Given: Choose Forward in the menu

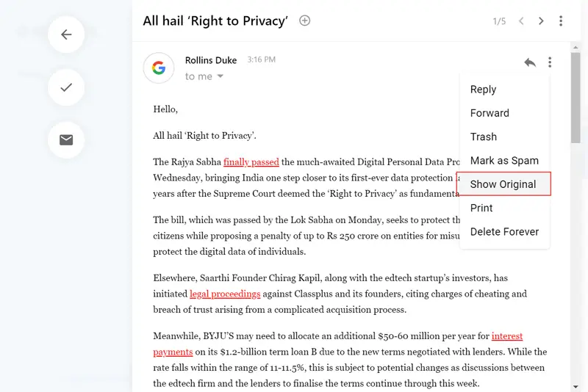Looking at the screenshot, I should coord(490,113).
